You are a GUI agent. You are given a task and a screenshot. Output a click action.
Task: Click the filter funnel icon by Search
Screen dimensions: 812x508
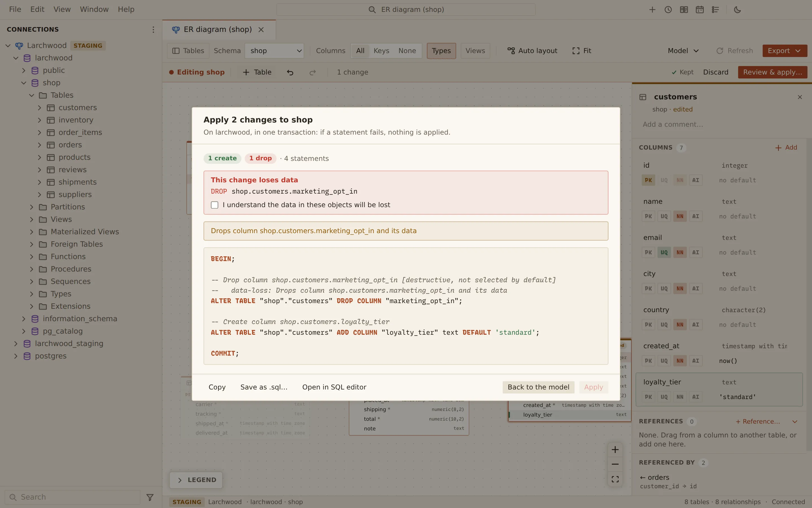[x=150, y=497]
